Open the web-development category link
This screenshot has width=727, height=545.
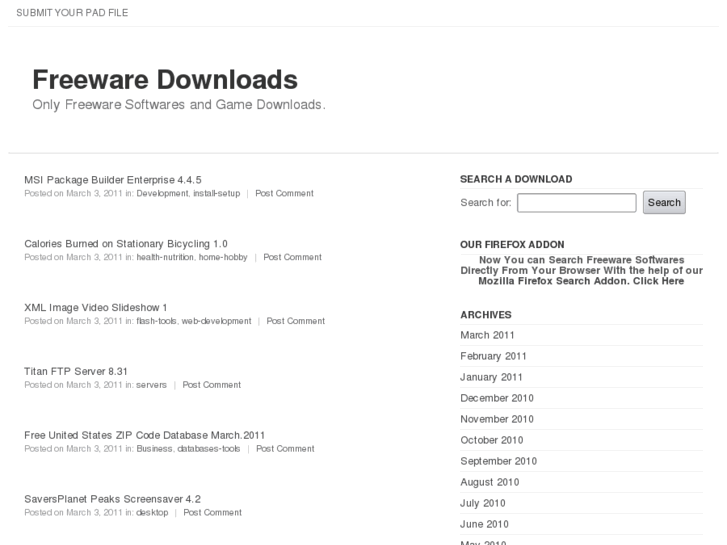(x=216, y=321)
